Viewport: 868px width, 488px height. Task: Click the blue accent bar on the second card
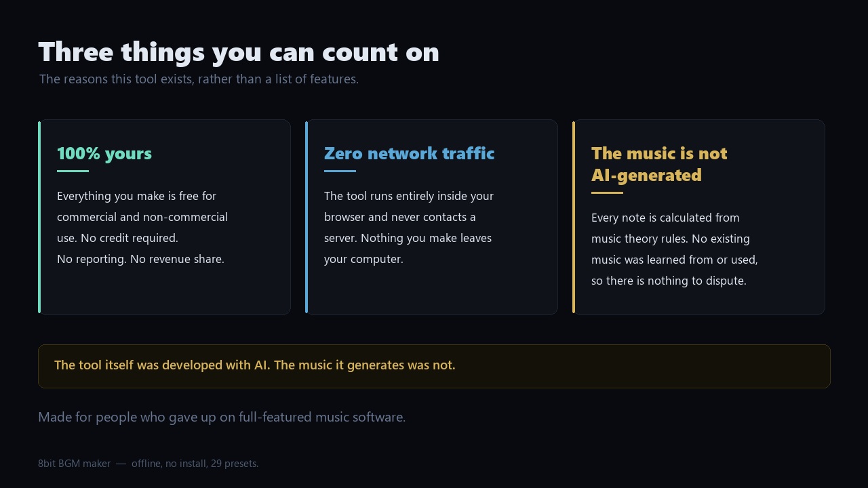pyautogui.click(x=307, y=217)
